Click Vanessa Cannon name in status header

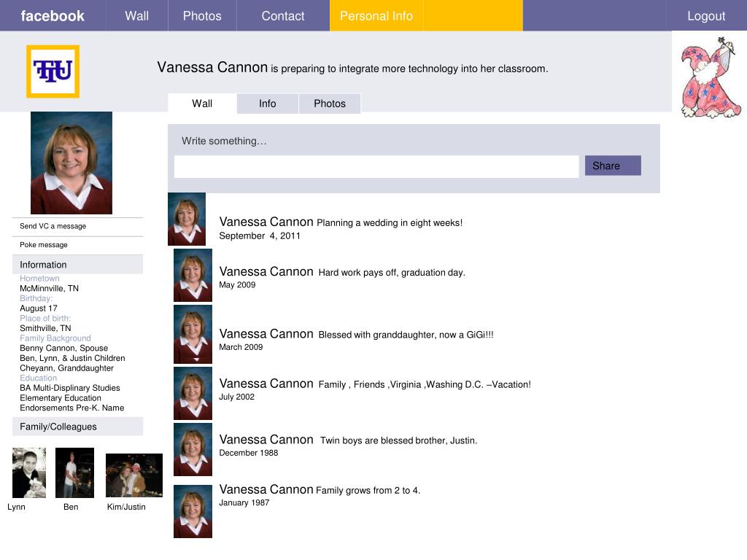[212, 67]
